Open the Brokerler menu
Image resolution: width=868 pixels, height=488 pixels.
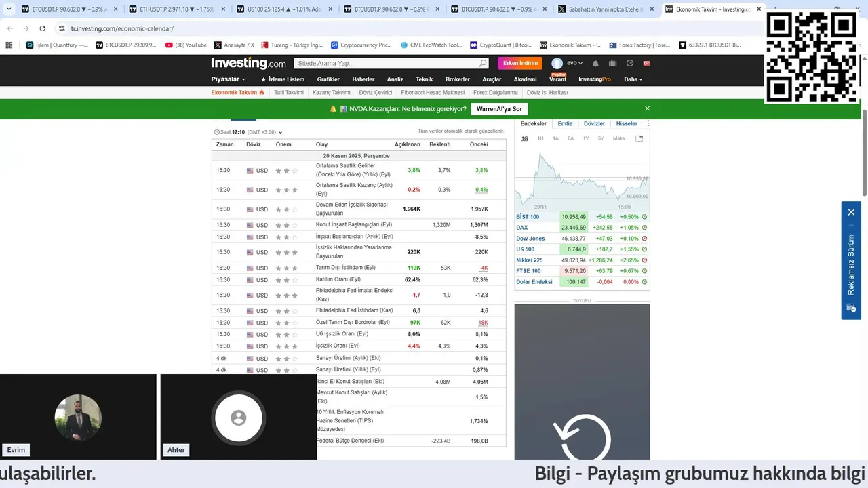click(x=458, y=79)
